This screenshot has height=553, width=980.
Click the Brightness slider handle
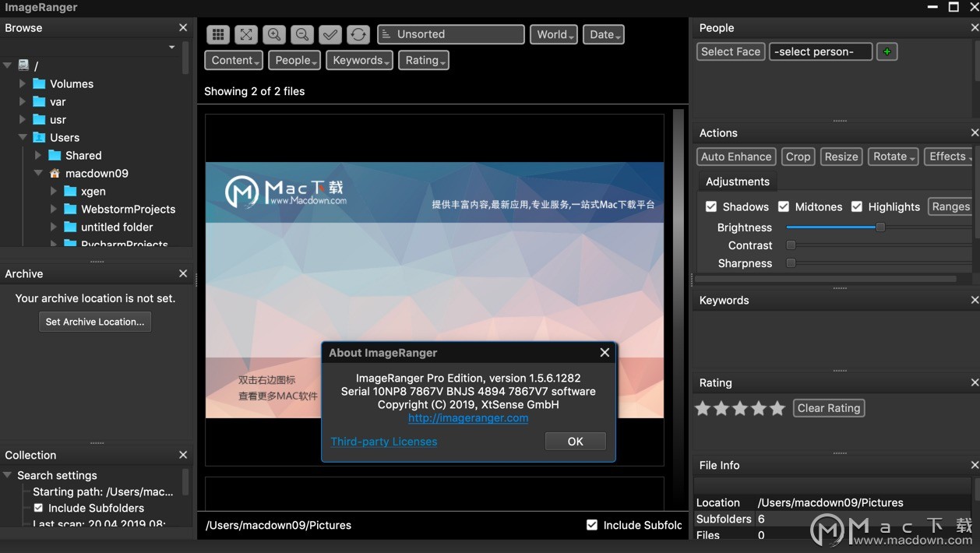pos(880,227)
